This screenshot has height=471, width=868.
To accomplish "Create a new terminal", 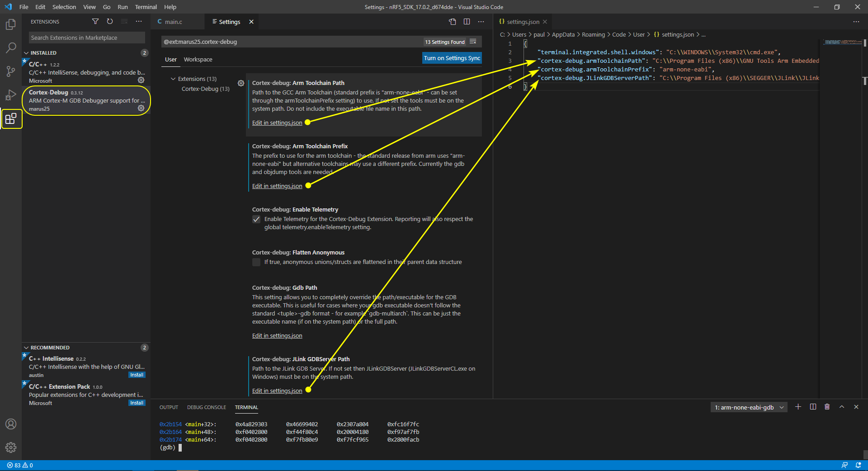I will click(x=798, y=407).
